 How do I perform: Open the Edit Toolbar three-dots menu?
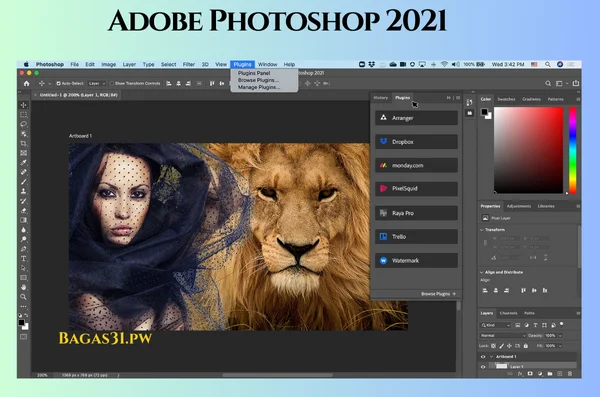(24, 306)
